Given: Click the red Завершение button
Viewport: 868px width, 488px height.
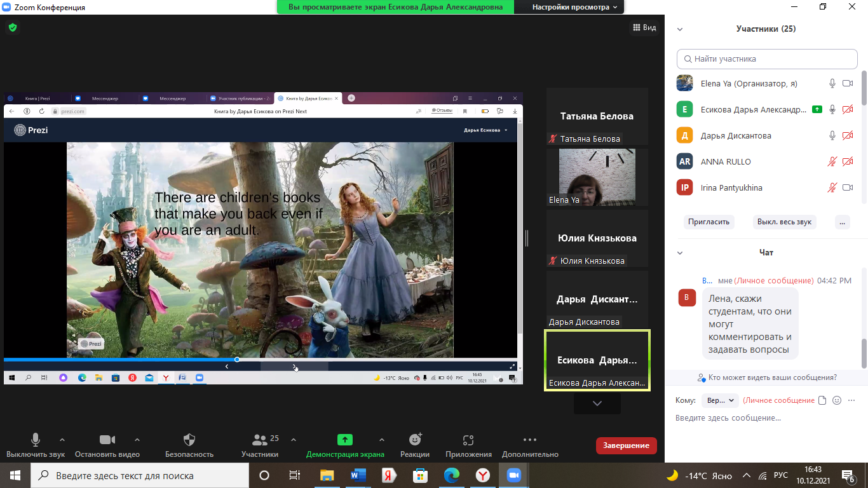Looking at the screenshot, I should 626,445.
